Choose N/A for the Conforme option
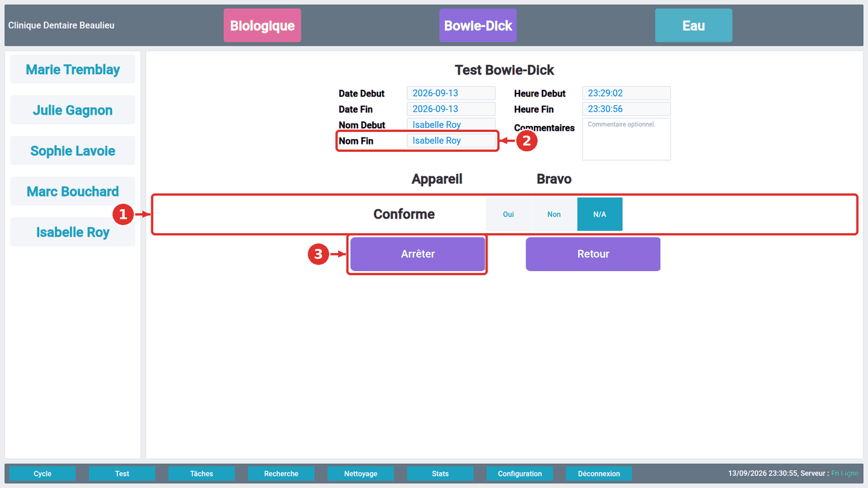The image size is (868, 488). (x=600, y=214)
